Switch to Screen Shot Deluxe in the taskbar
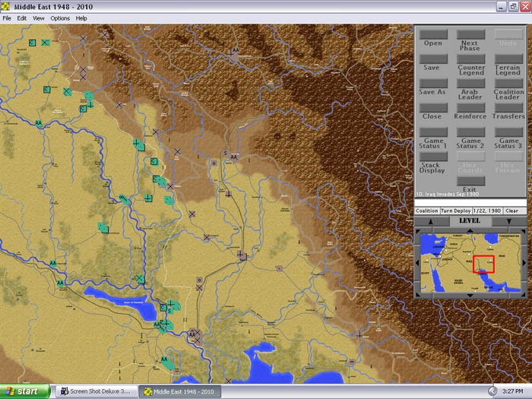 (97, 391)
